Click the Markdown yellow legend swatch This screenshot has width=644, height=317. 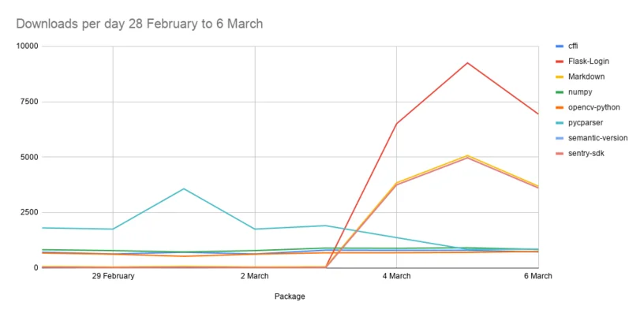[x=559, y=76]
